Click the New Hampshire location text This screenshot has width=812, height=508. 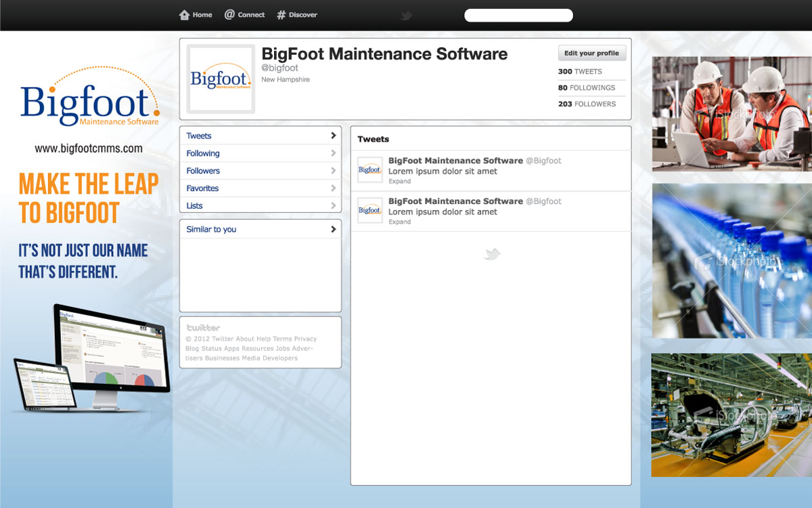point(286,80)
